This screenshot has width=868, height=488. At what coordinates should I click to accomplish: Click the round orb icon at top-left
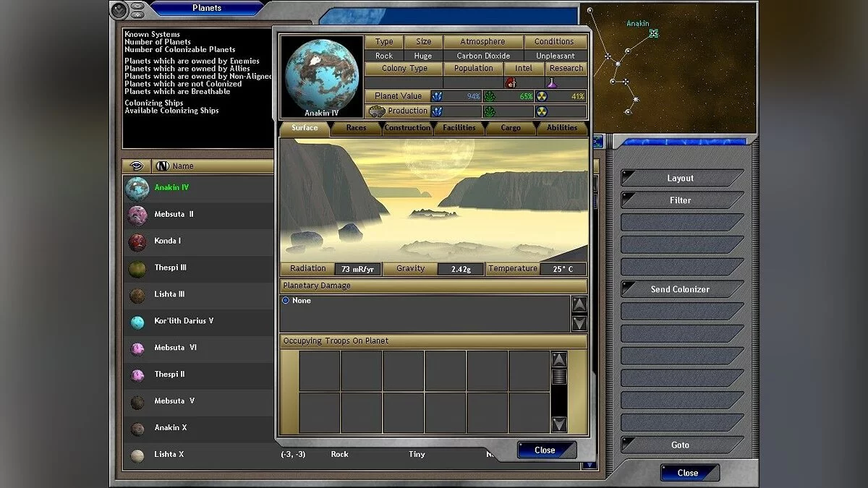(120, 9)
